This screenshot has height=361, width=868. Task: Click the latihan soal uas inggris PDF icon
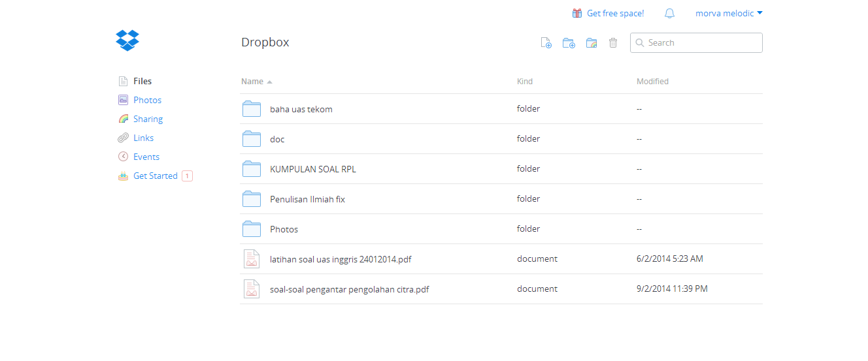coord(252,259)
